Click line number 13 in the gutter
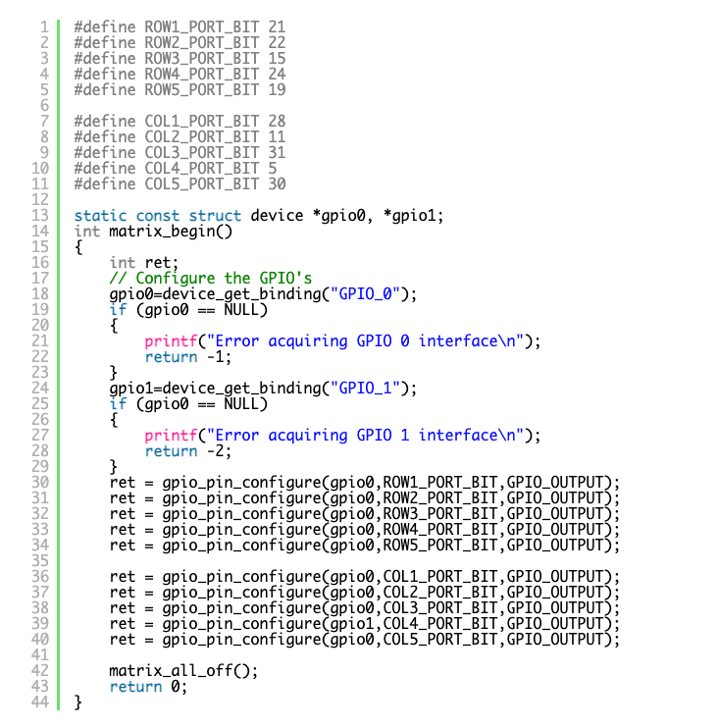 [x=39, y=215]
